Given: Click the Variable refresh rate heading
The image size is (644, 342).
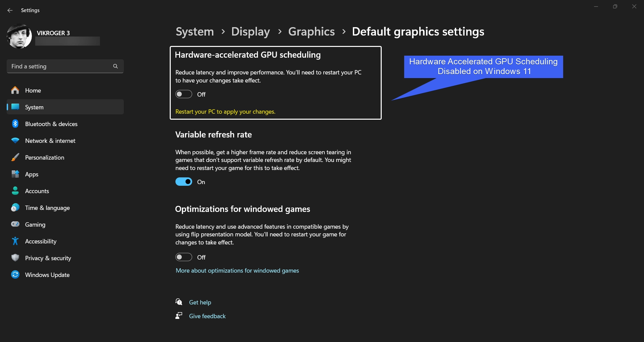Looking at the screenshot, I should pos(213,134).
